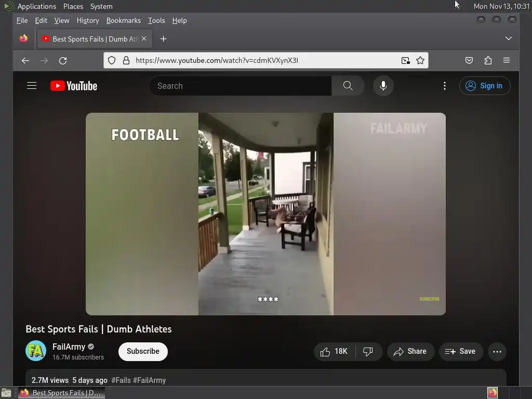532x399 pixels.
Task: Select Firefox window in bottom taskbar
Action: pos(61,393)
